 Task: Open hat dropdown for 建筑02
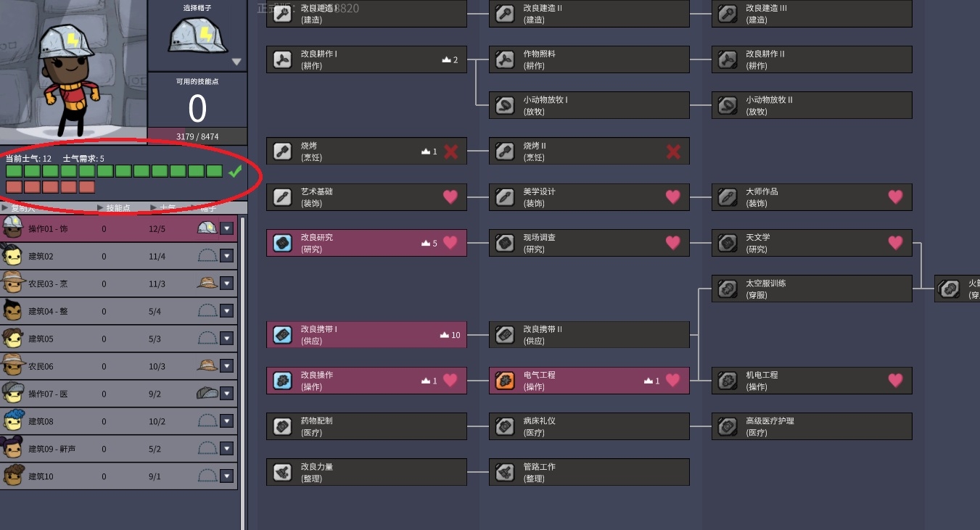pyautogui.click(x=227, y=256)
